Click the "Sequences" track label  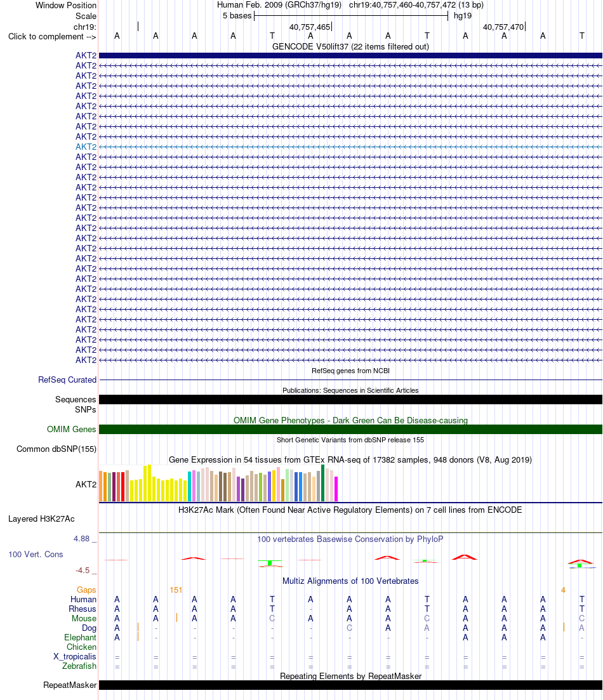76,400
